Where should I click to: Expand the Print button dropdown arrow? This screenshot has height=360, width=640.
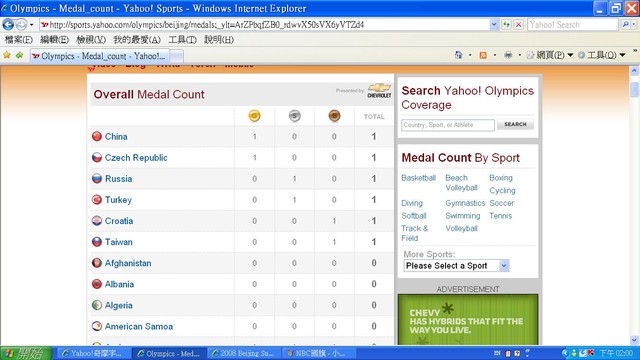click(520, 55)
